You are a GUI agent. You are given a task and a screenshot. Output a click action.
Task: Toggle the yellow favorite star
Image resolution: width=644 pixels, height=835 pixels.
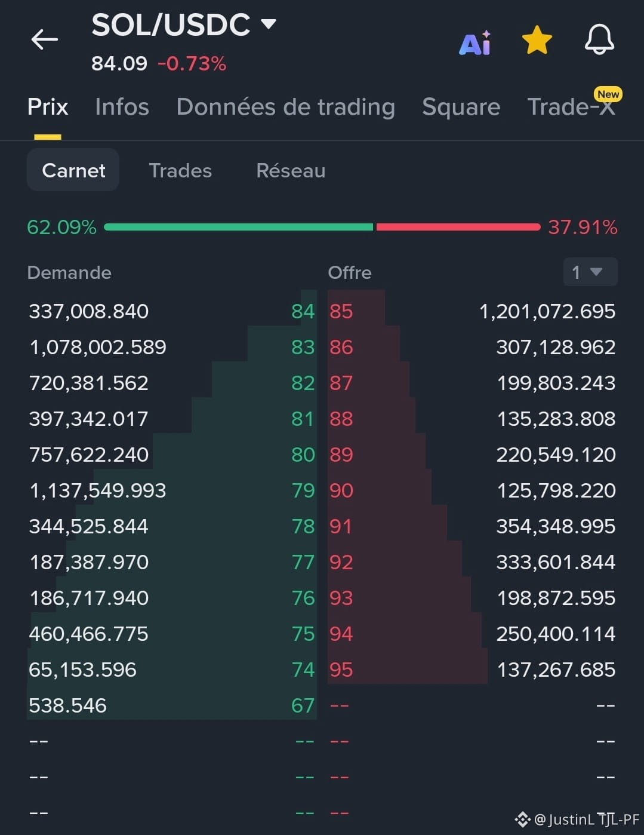pyautogui.click(x=537, y=40)
